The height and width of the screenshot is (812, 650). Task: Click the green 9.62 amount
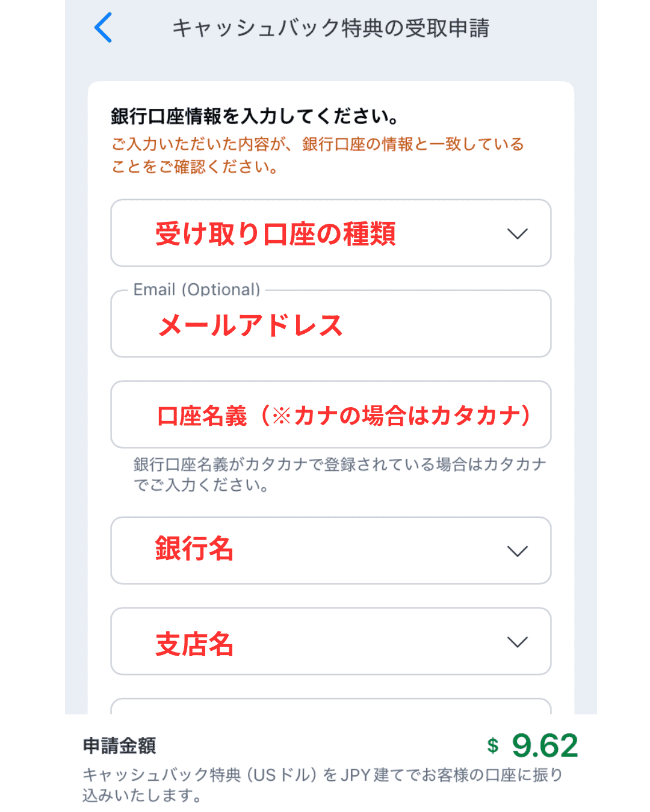click(545, 746)
